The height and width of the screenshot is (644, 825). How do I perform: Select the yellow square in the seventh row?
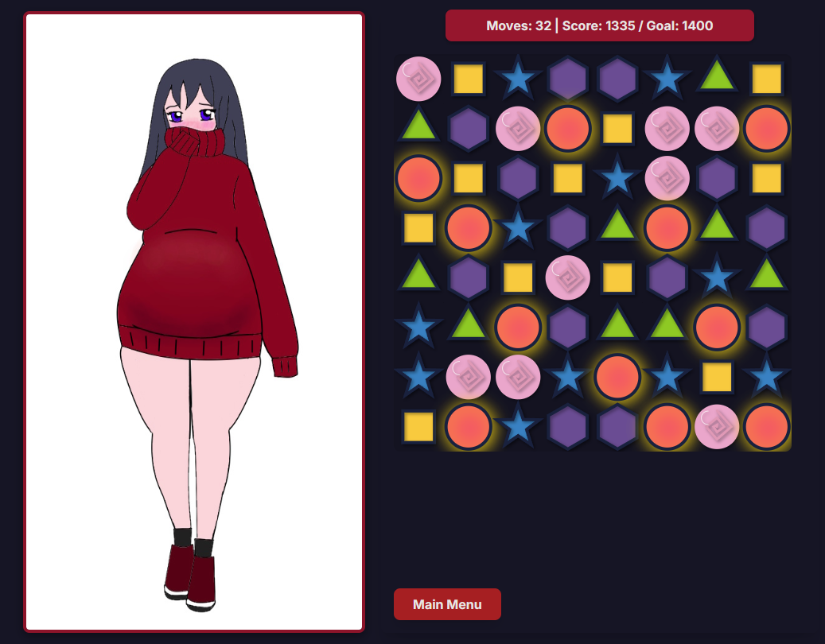[717, 377]
